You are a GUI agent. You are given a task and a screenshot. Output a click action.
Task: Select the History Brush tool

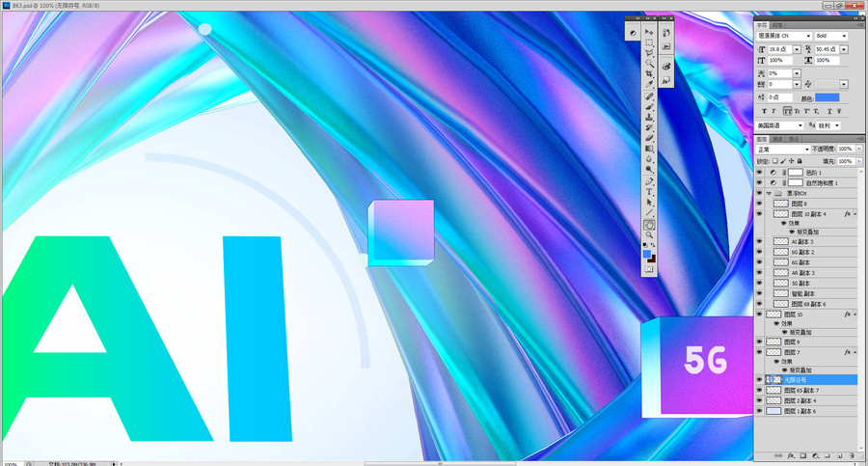coord(649,128)
